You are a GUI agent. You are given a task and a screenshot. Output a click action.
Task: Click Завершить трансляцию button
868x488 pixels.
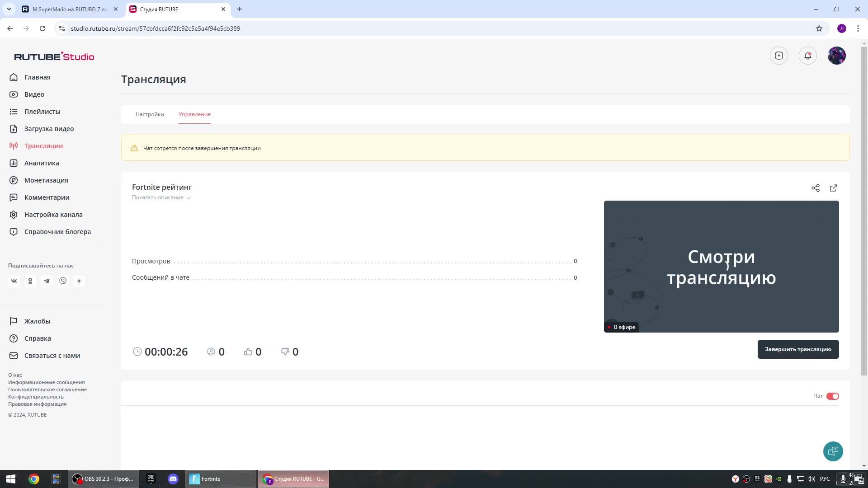point(797,349)
